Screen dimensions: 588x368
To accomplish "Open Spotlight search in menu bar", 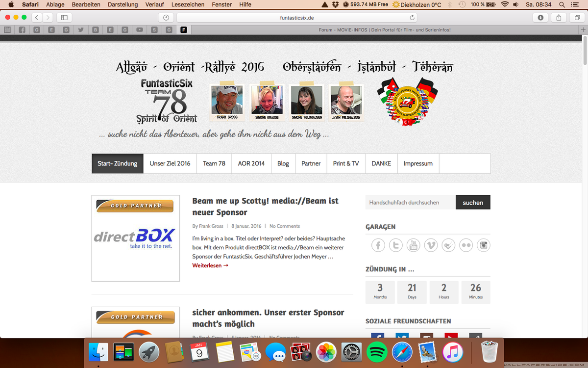I will [x=562, y=4].
